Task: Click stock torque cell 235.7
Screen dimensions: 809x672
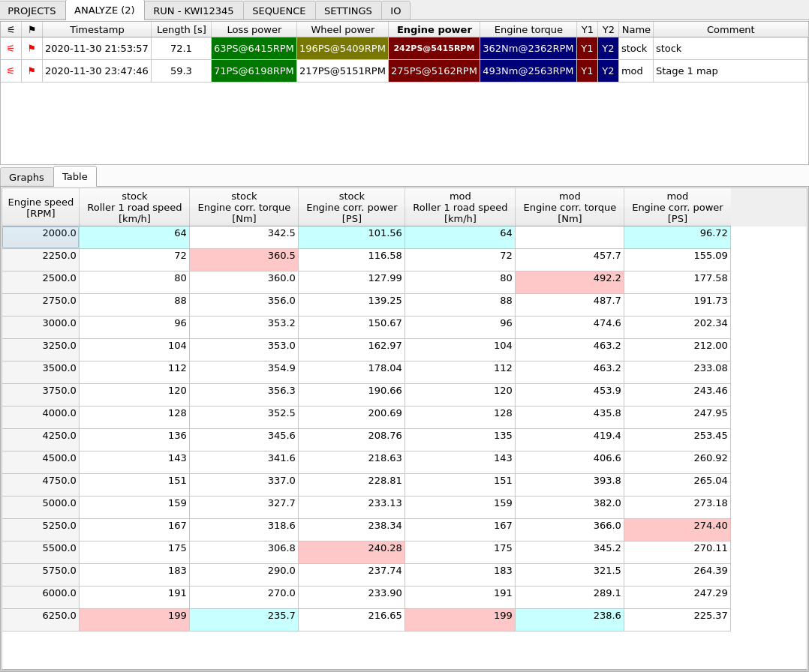Action: 244,620
